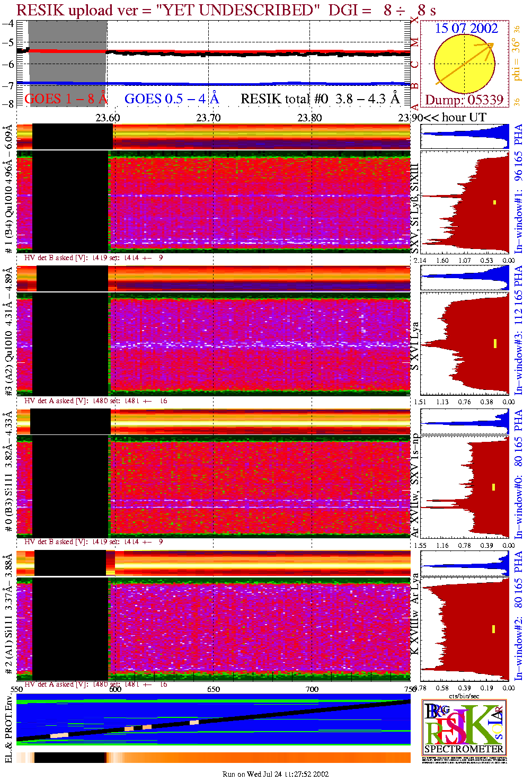Click the topmost blue PHA histogram
The width and height of the screenshot is (532, 782).
[464, 136]
